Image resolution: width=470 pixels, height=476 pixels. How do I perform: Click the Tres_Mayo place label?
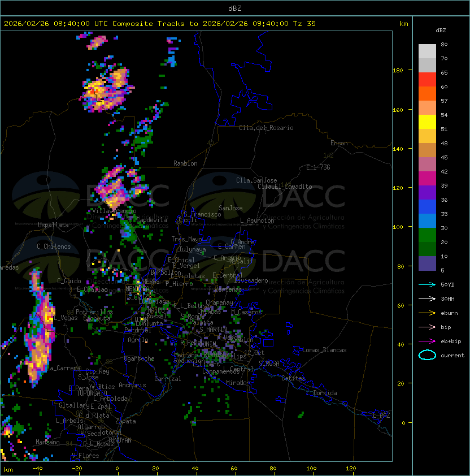click(x=186, y=239)
